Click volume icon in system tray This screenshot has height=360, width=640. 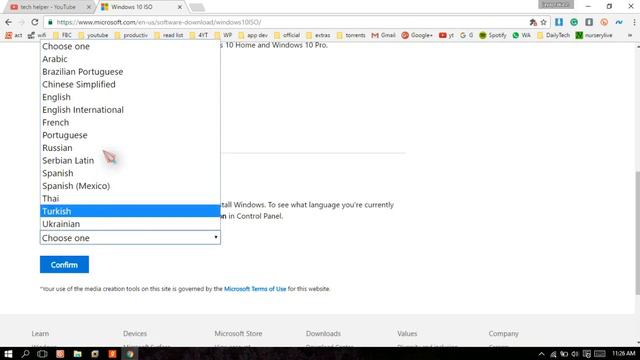(x=575, y=354)
